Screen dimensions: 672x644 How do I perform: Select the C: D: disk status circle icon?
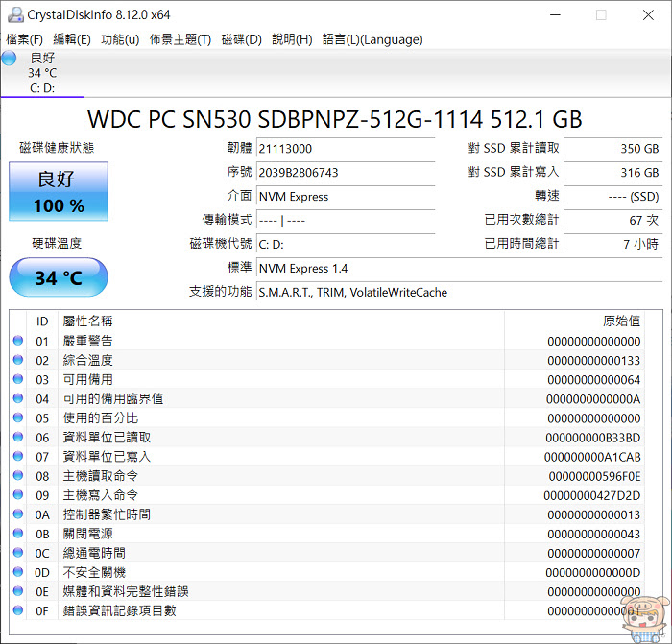click(9, 58)
